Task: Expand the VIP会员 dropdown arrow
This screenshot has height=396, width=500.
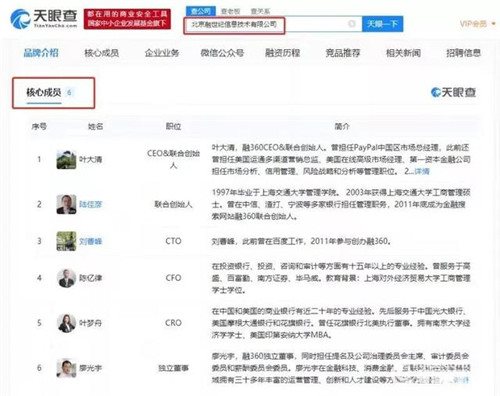Action: tap(493, 24)
